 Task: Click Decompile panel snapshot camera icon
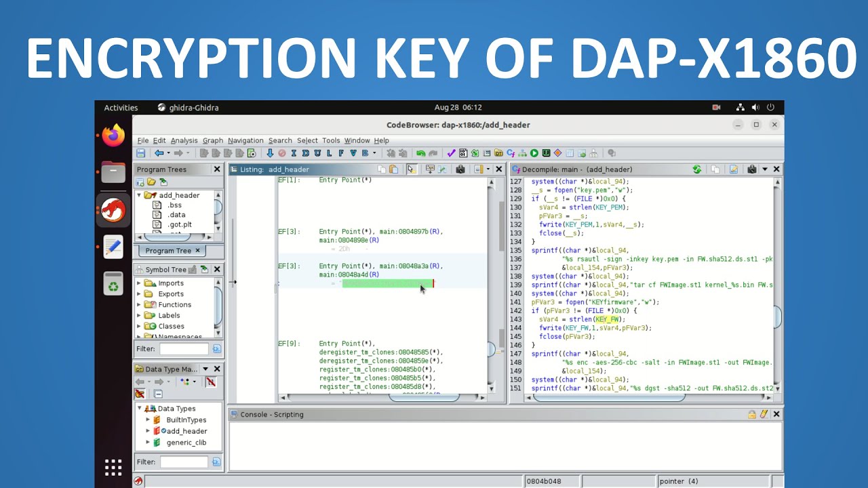point(752,169)
